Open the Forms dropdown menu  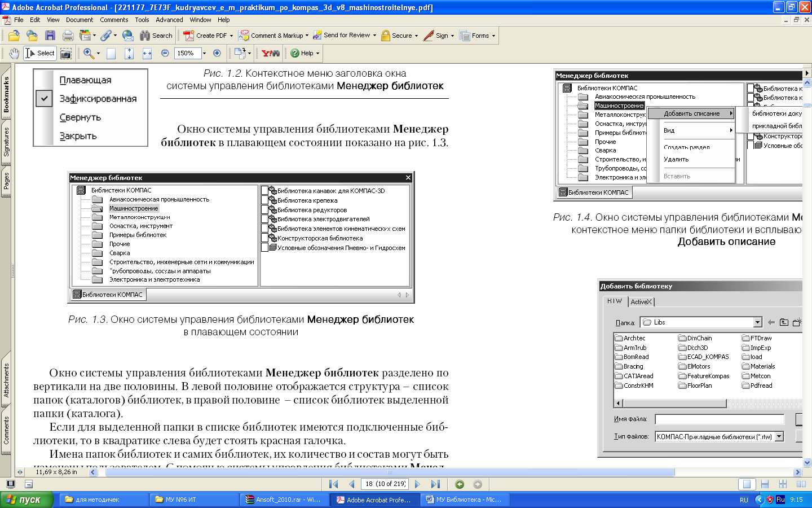(493, 36)
